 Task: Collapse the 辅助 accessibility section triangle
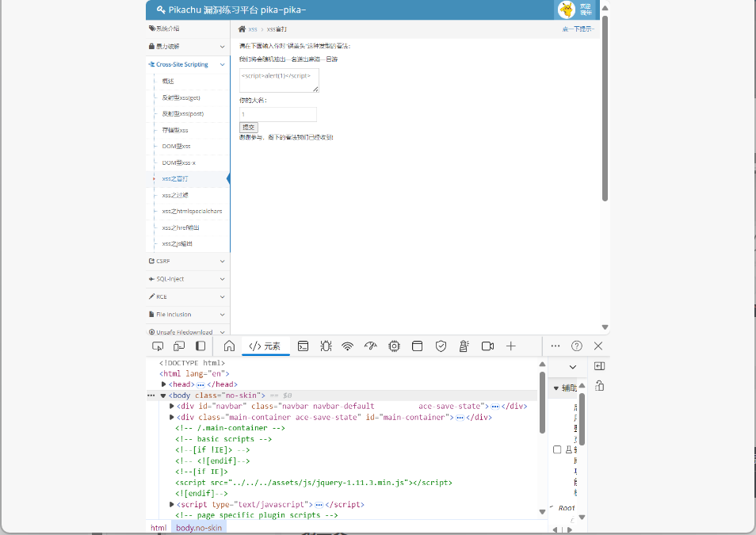(556, 388)
